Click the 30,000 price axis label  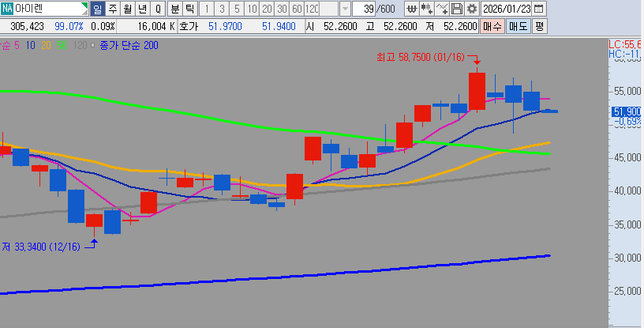(627, 258)
